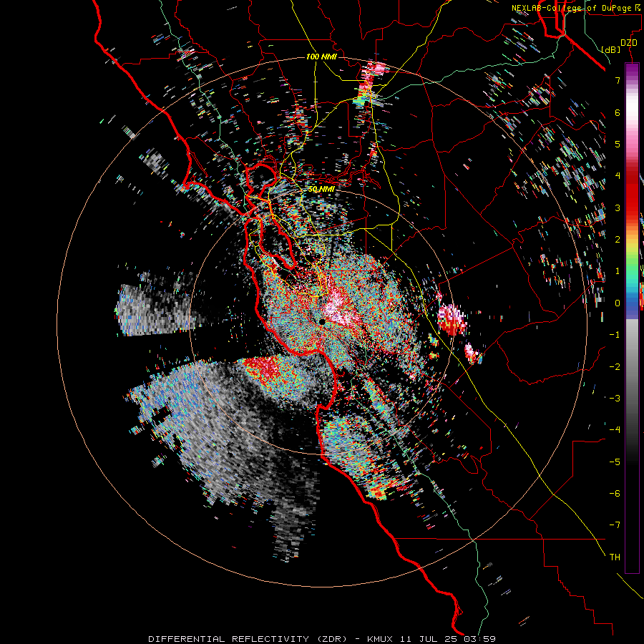Click the color scale label "4"
Viewport: 644px width, 644px height.
pos(618,176)
